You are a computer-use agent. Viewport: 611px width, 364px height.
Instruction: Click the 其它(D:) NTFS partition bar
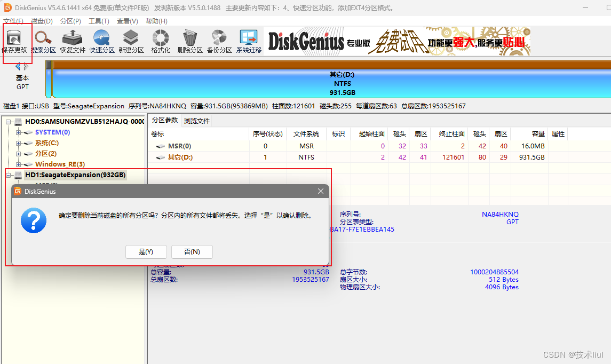[331, 79]
